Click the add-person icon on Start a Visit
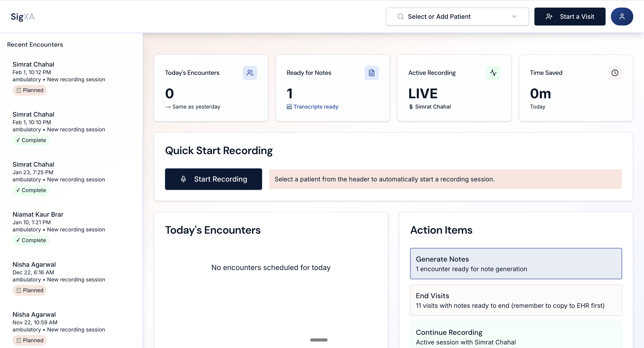 coord(549,17)
